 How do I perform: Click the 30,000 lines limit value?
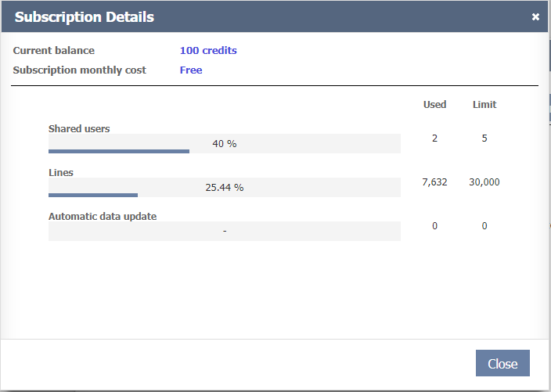(484, 182)
